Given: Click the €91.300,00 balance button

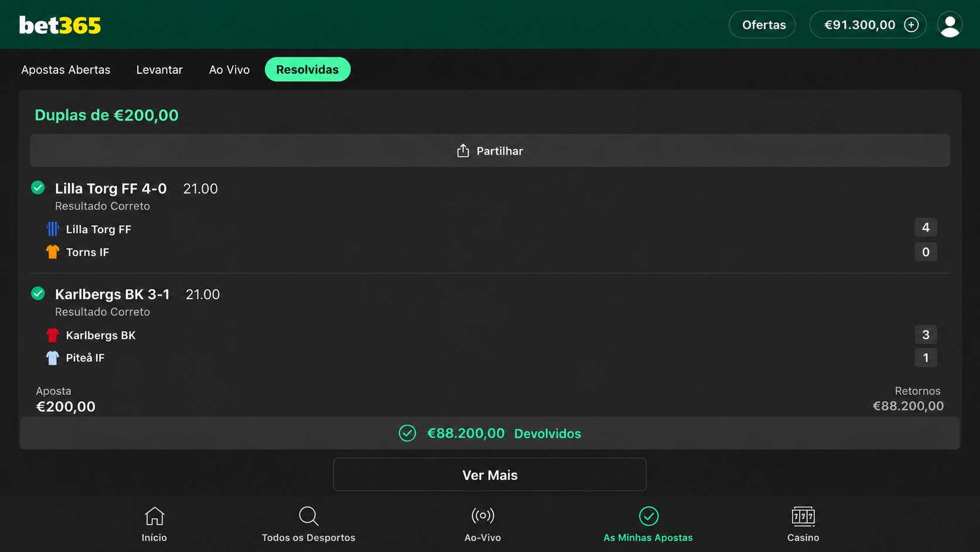Looking at the screenshot, I should coord(867,25).
